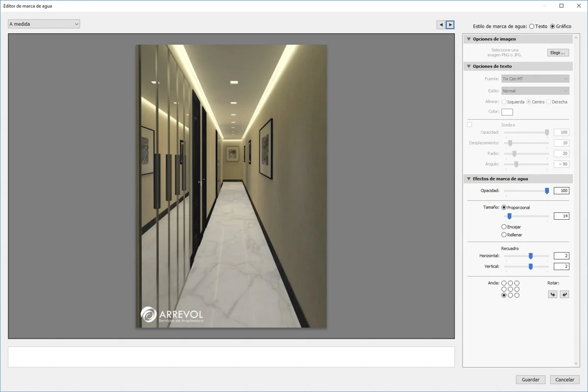Enable the Sombra checkbox
The height and width of the screenshot is (392, 588).
click(x=469, y=124)
